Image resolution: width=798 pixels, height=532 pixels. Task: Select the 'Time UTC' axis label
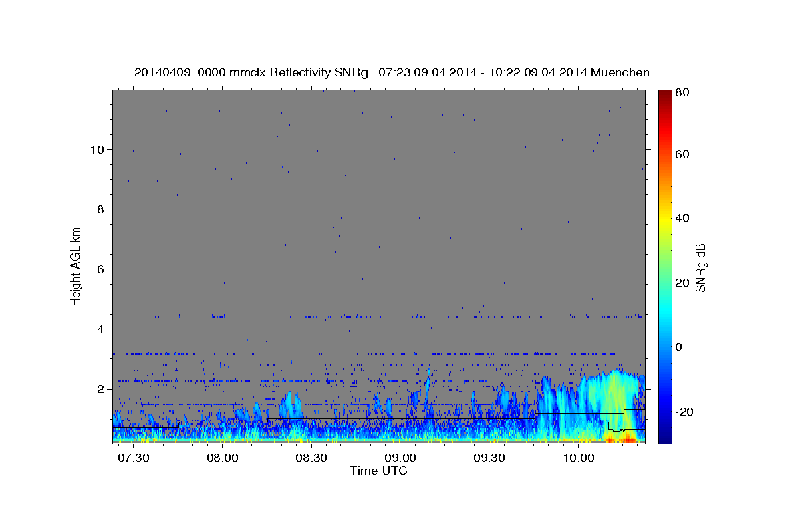click(x=378, y=471)
